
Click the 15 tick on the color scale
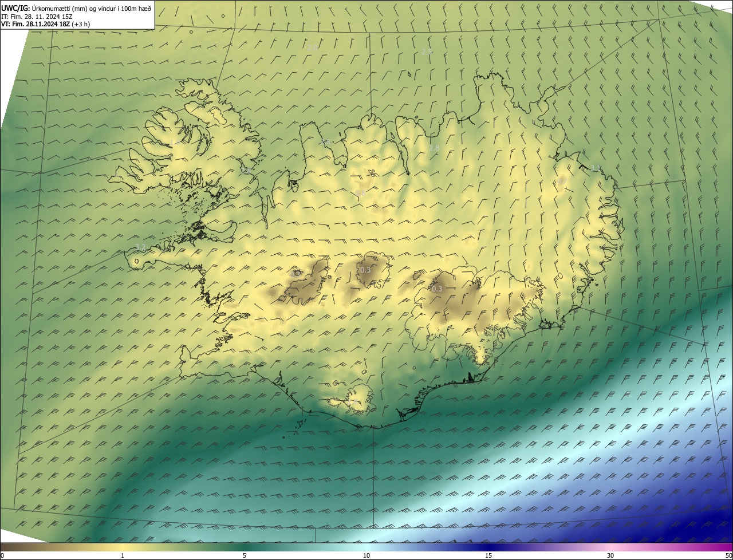tap(488, 555)
